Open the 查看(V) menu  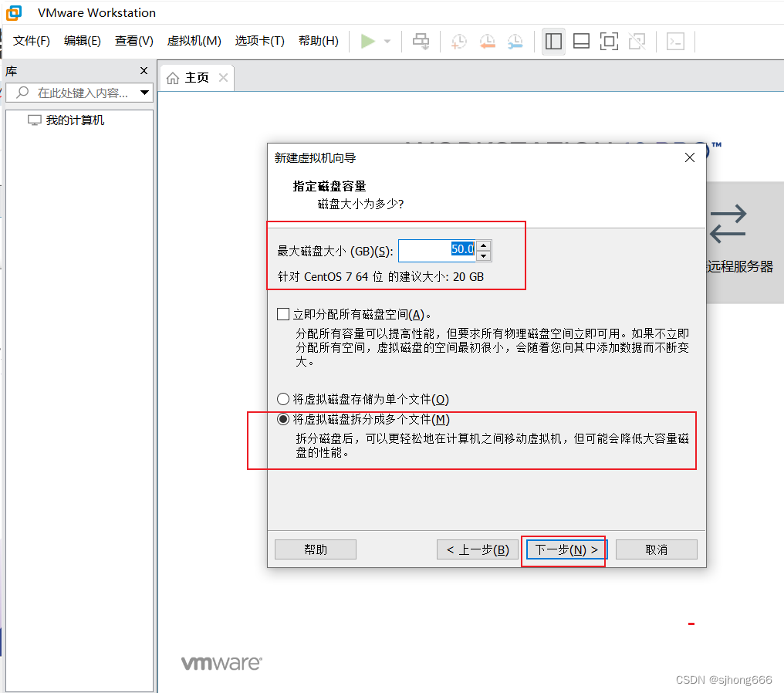[x=134, y=41]
